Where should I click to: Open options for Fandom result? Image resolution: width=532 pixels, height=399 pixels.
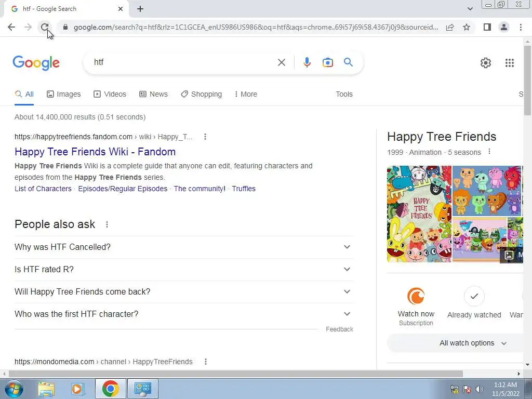(205, 137)
